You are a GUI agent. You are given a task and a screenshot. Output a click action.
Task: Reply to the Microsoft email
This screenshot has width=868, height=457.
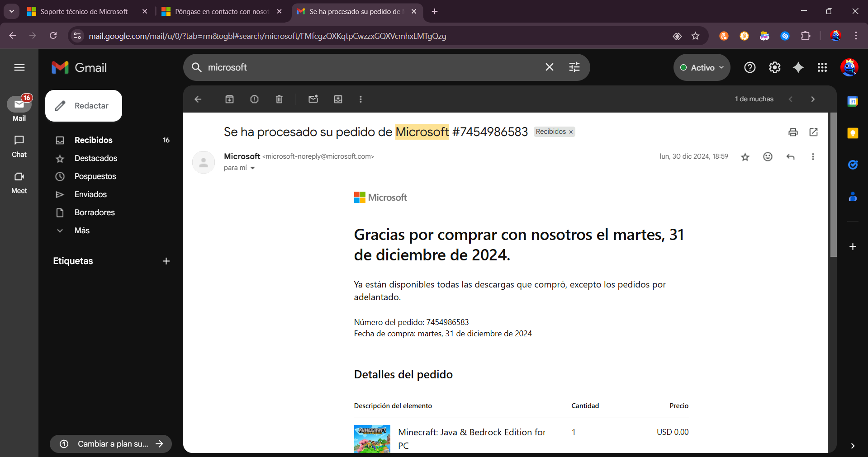pos(790,157)
